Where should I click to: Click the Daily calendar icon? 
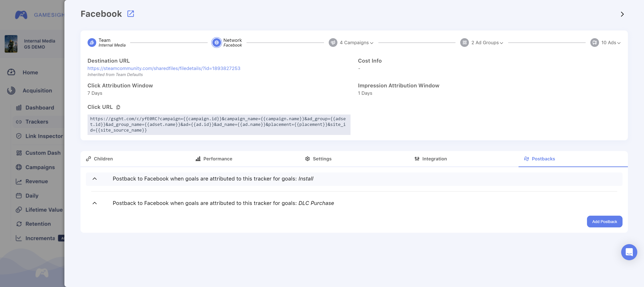[19, 196]
